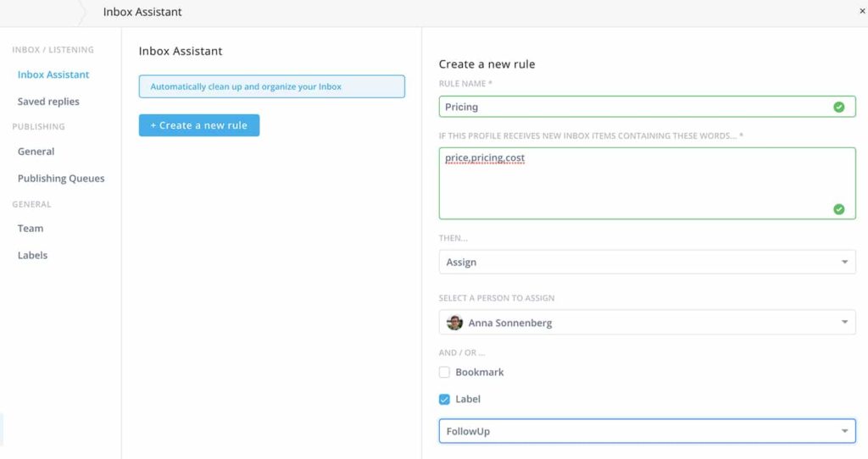Image resolution: width=868 pixels, height=459 pixels.
Task: Expand the person to assign dropdown
Action: [x=647, y=323]
